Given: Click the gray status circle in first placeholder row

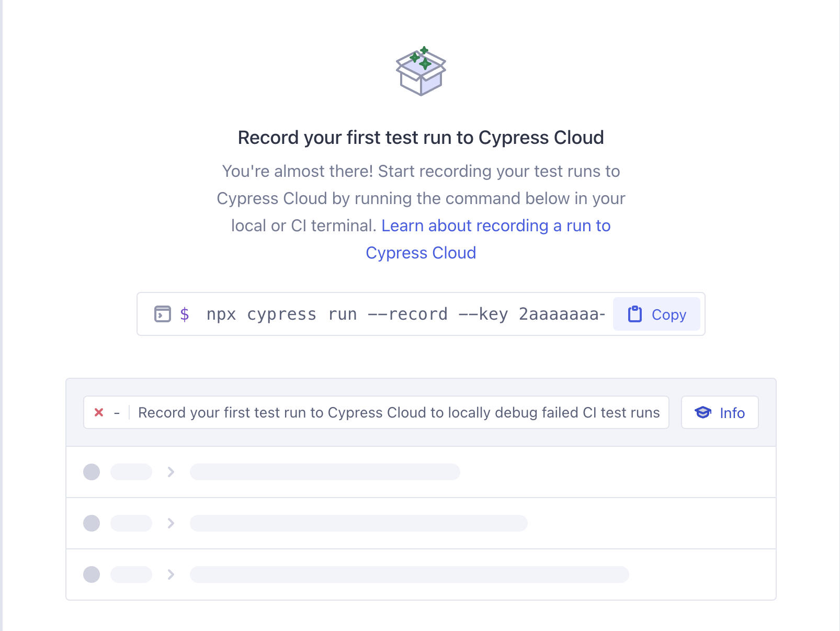Looking at the screenshot, I should tap(92, 472).
